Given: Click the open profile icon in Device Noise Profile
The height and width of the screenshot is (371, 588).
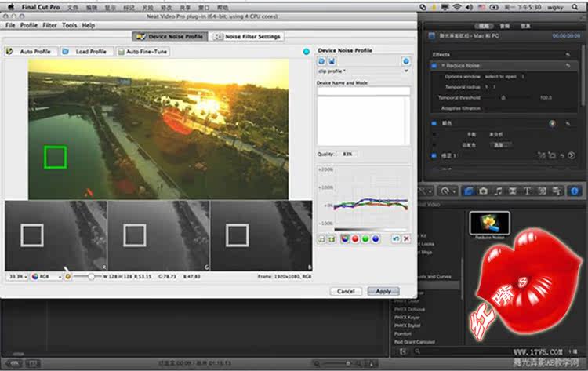Looking at the screenshot, I should point(321,61).
